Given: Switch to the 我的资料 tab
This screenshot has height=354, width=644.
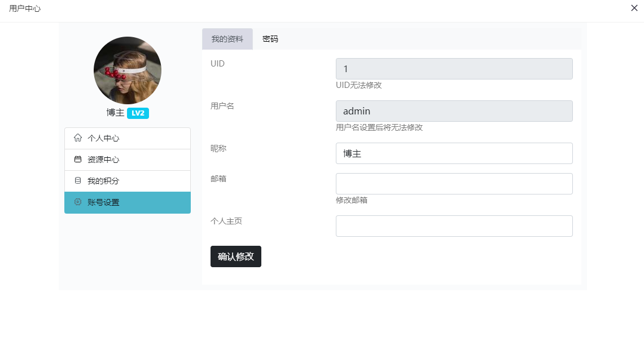Looking at the screenshot, I should [227, 39].
